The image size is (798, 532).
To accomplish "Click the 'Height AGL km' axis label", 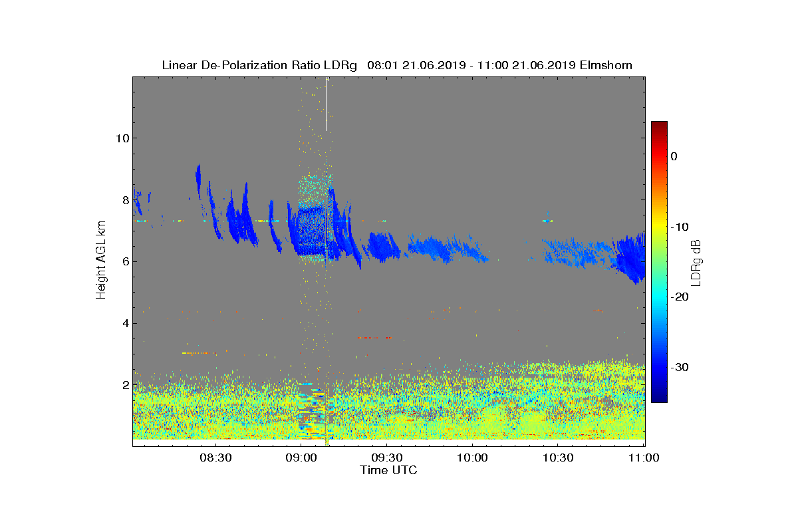I will 101,261.
